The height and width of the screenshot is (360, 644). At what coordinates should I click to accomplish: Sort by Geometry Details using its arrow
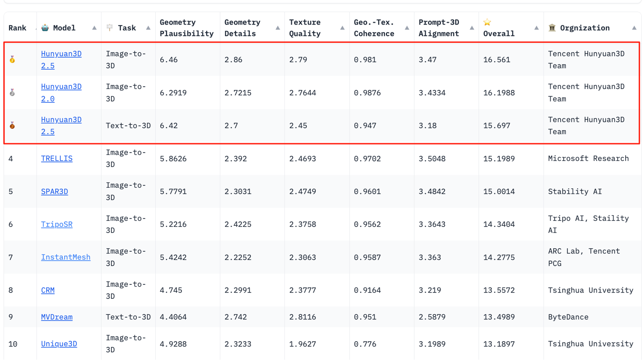tap(278, 28)
